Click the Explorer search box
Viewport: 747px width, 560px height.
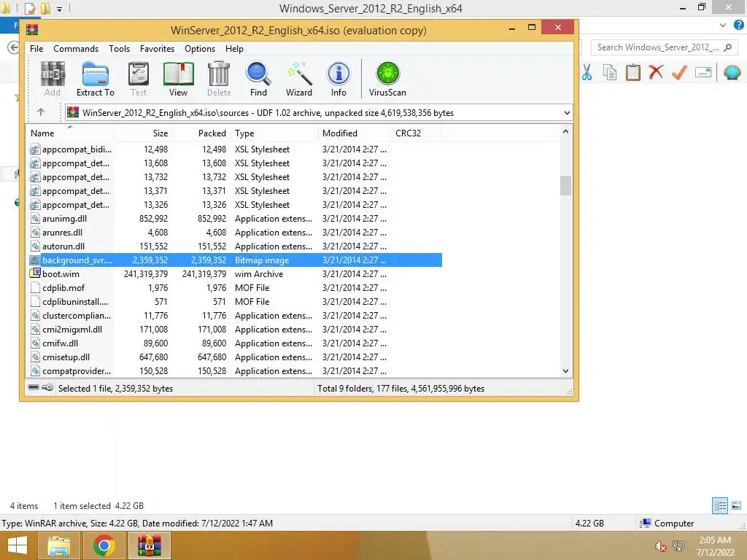(x=664, y=47)
